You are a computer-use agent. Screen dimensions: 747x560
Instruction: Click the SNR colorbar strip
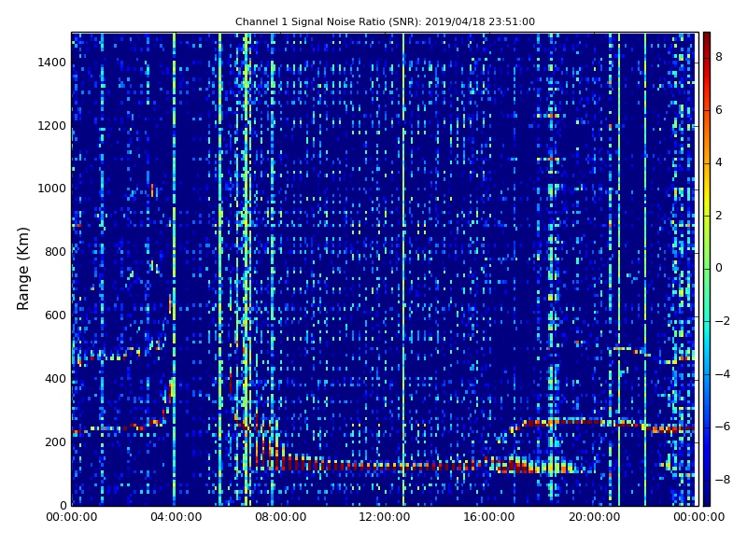click(707, 269)
